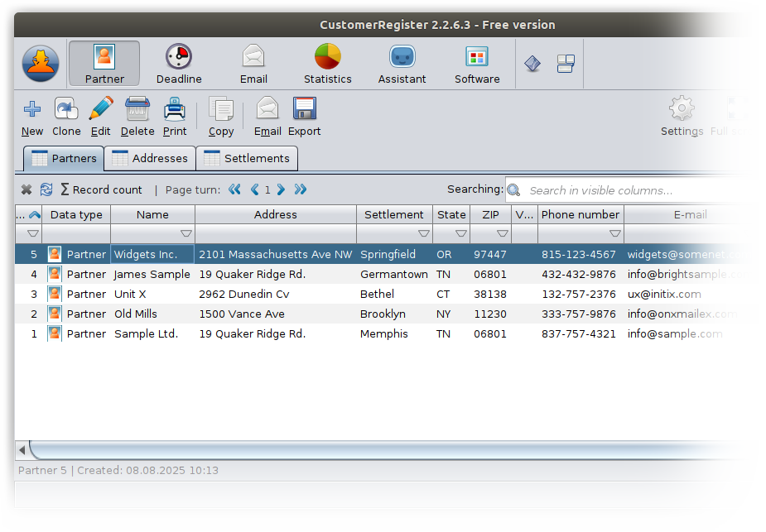Open the Partner module
This screenshot has height=532, width=766.
[x=104, y=64]
